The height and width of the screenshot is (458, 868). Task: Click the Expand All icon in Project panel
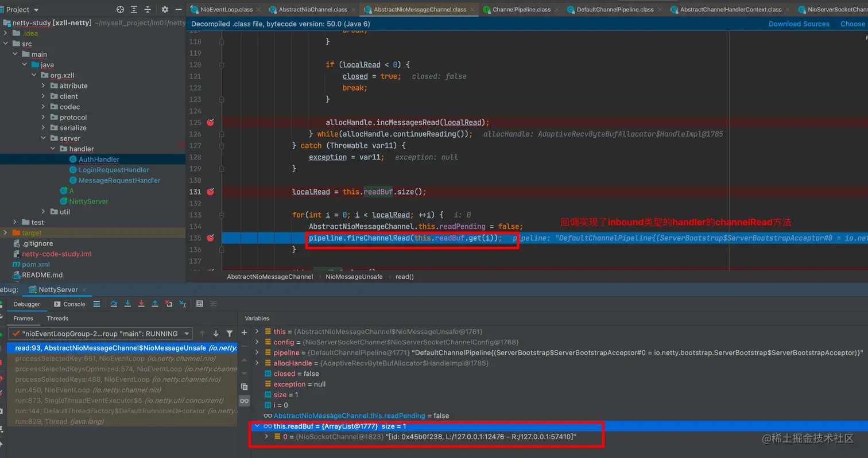click(x=134, y=10)
